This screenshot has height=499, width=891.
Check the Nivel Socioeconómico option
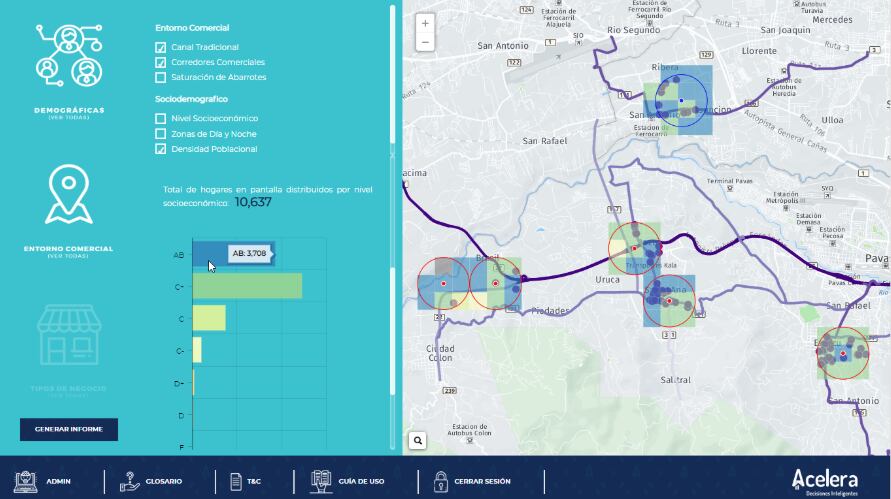161,118
